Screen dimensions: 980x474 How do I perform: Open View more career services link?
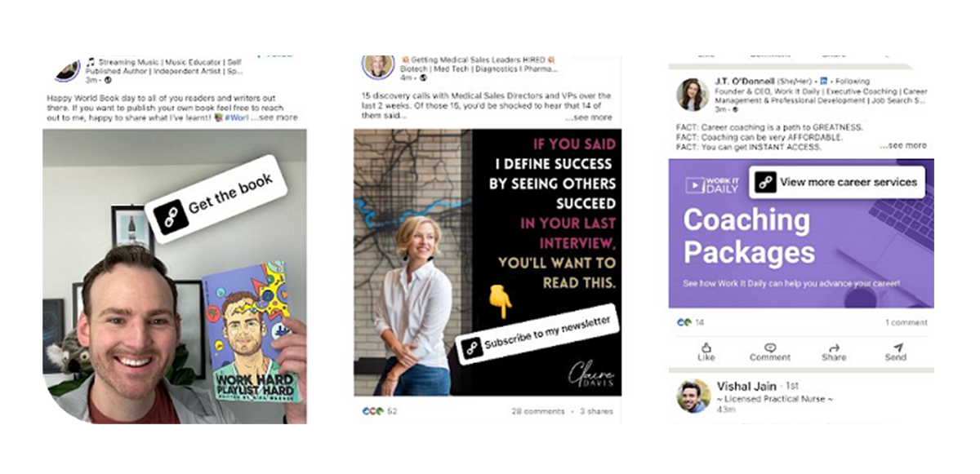point(837,183)
